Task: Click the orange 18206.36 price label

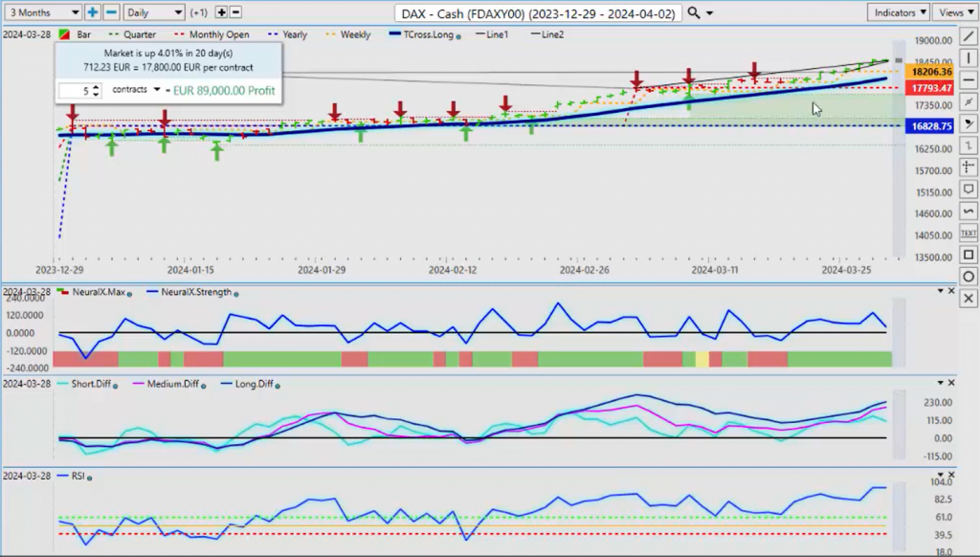Action: click(931, 72)
